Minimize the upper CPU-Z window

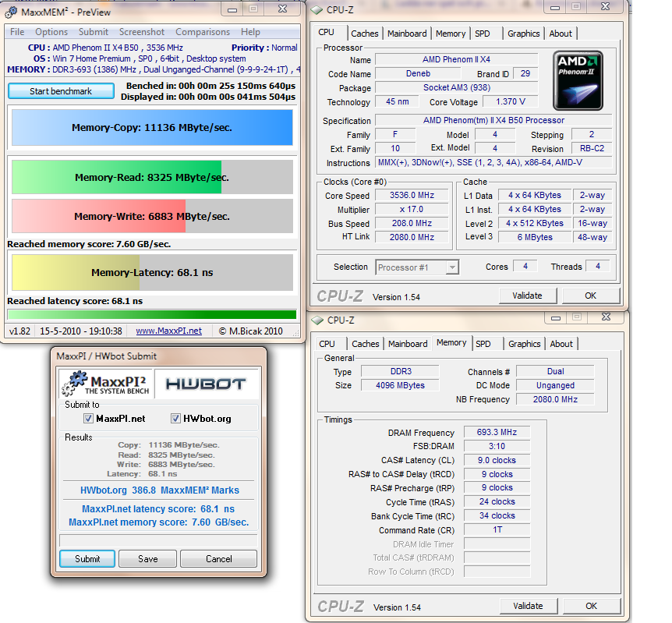tap(555, 7)
